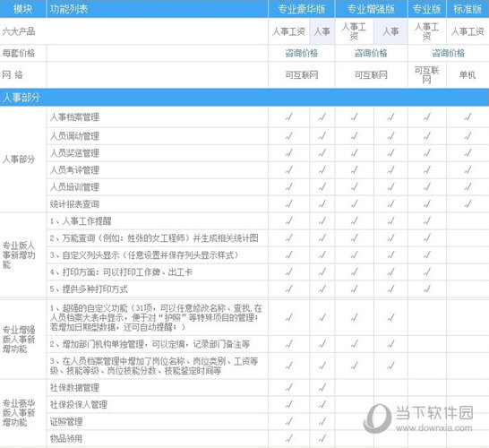This screenshot has width=489, height=448.
Task: Click the 每套价格 row label
Action: tap(19, 53)
